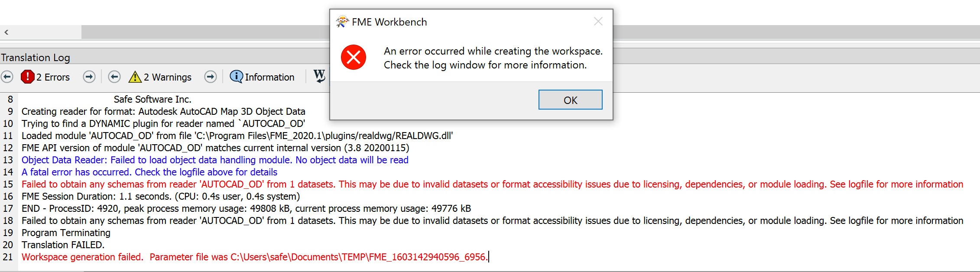Go to previous warning arrow
Screen dimensions: 980x272
[114, 77]
